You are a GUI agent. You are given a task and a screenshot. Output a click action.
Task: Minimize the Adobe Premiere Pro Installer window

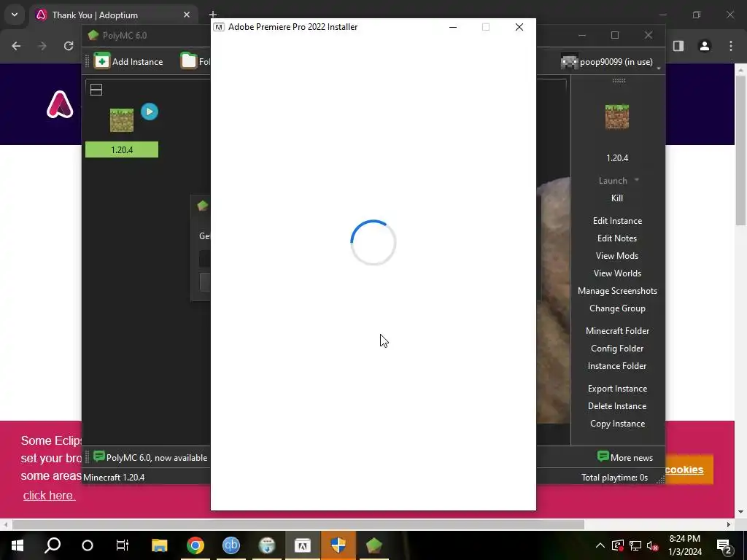[x=453, y=27]
